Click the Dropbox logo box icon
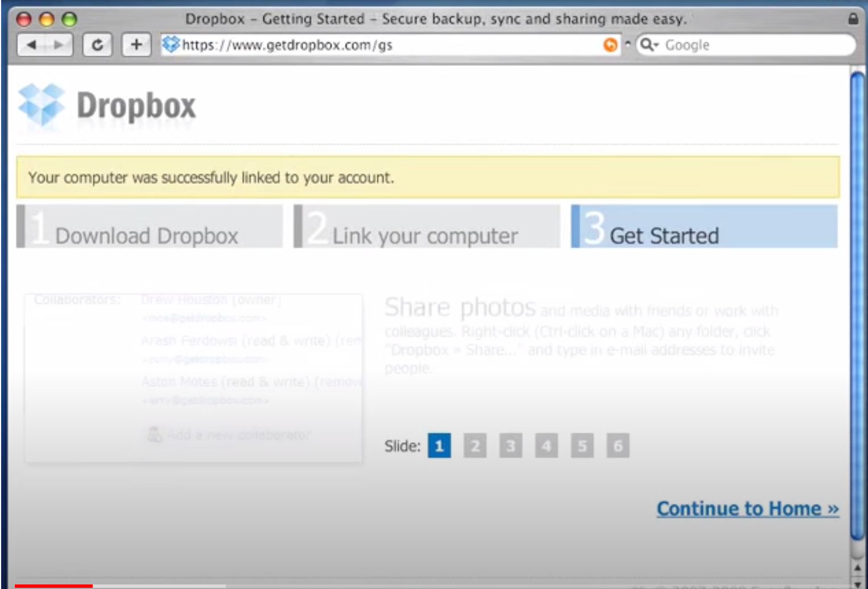 [42, 106]
